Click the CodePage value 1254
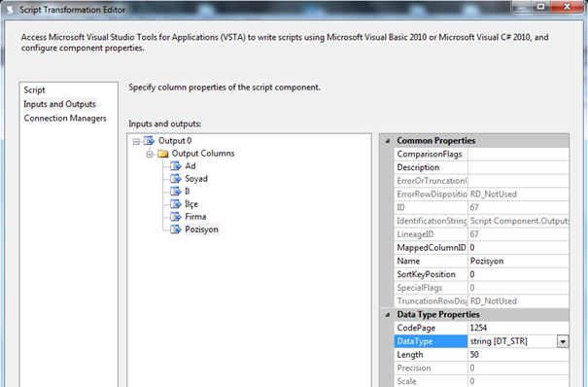Viewport: 588px width, 387px height. 518,328
